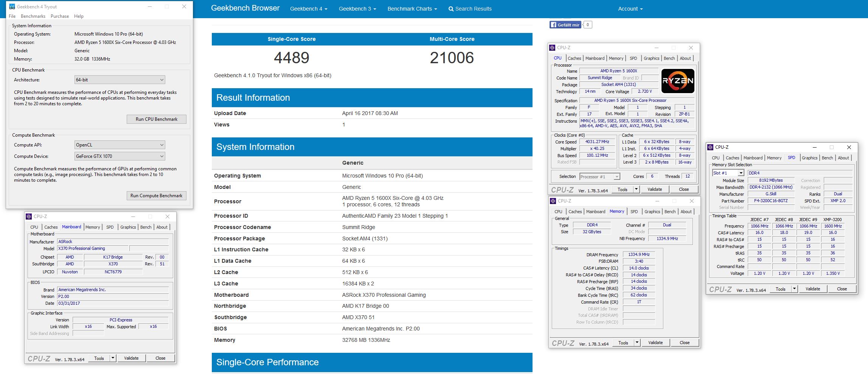Expand Geekbench 4 menu in browser navbar
Image resolution: width=868 pixels, height=374 pixels.
(x=309, y=9)
